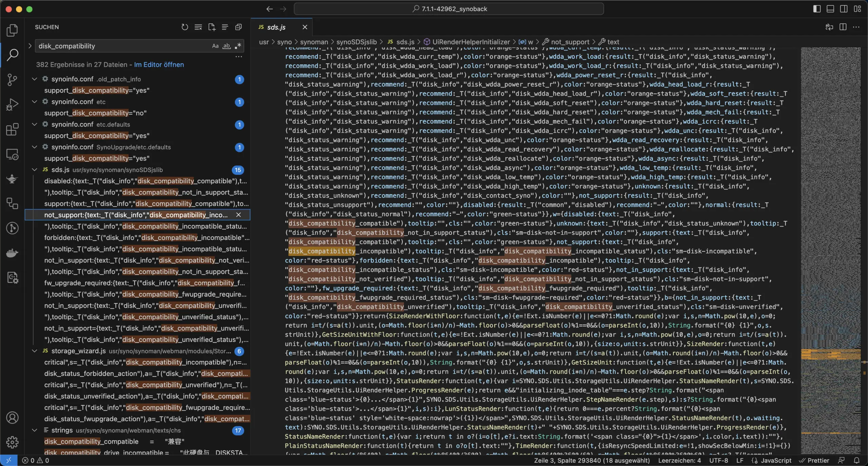
Task: Click the 'Im Editor öffnen' link
Action: pyautogui.click(x=159, y=65)
